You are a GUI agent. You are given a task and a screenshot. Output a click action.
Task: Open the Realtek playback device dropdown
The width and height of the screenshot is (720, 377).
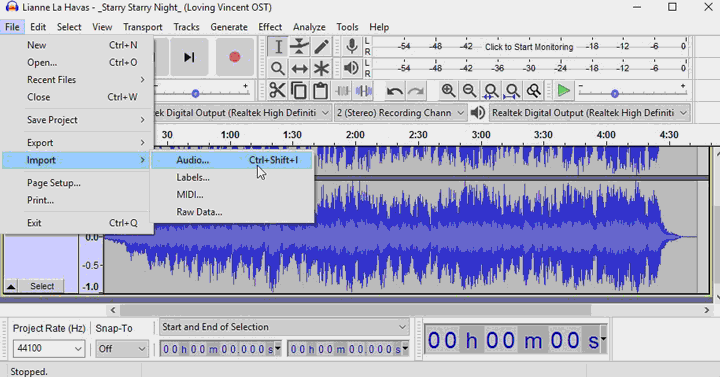click(x=590, y=113)
